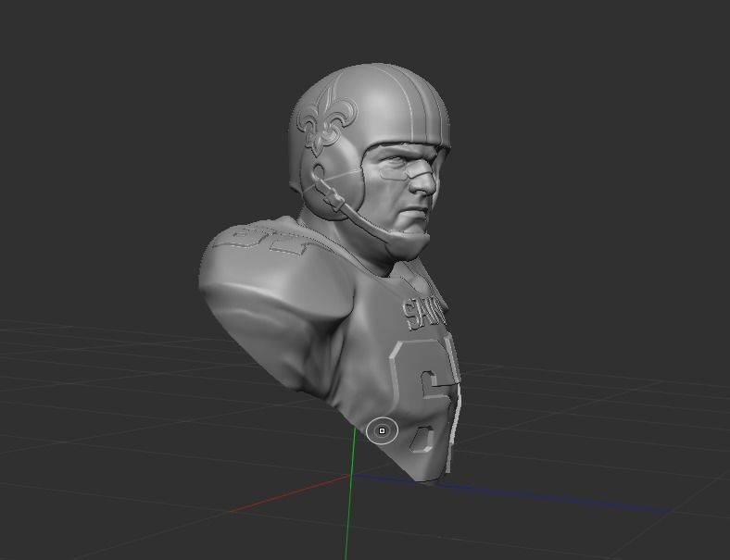Click the square center of the brush cursor

[383, 430]
